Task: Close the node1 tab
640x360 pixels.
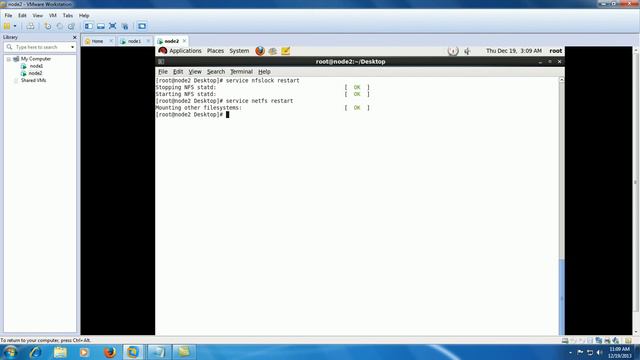Action: 148,41
